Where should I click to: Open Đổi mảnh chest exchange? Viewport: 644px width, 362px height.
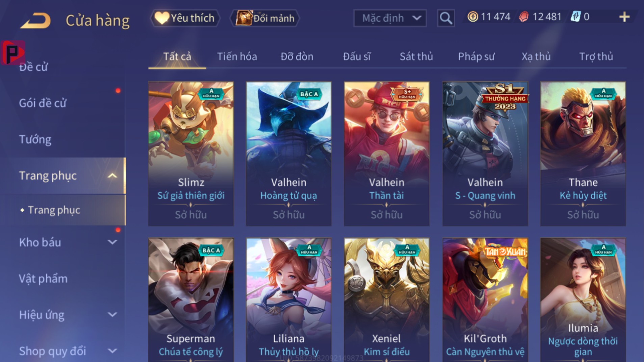pos(265,18)
